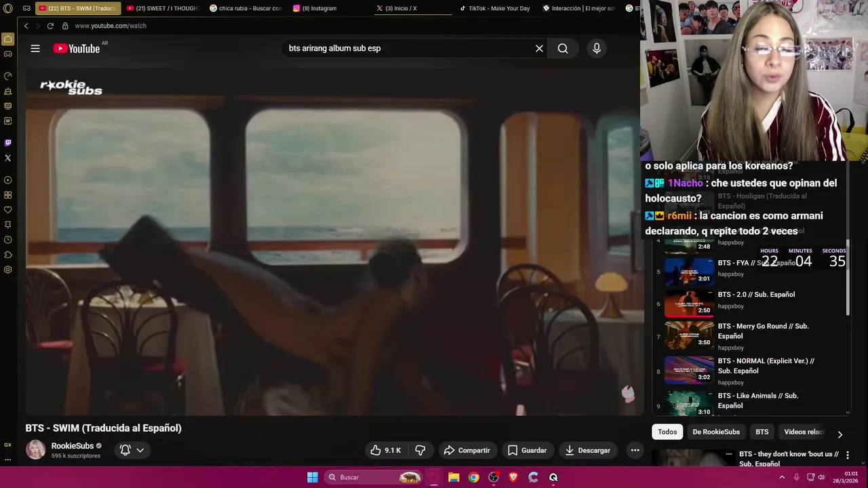Open OBS Studio from the taskbar
The image size is (868, 488).
[x=494, y=477]
